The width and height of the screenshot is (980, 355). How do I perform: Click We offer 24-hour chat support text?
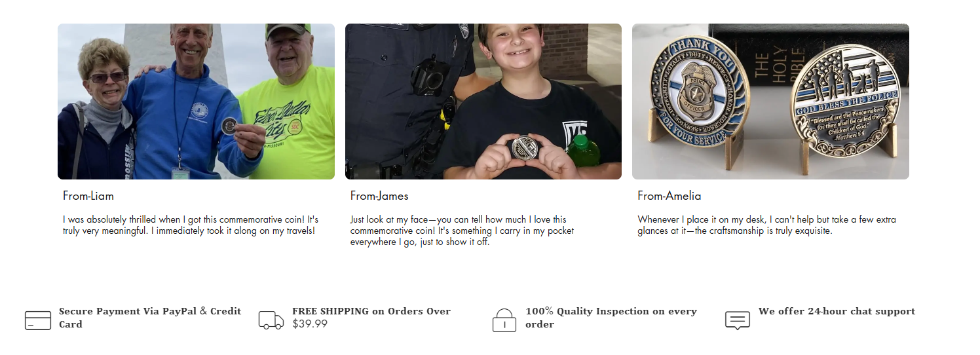[837, 311]
